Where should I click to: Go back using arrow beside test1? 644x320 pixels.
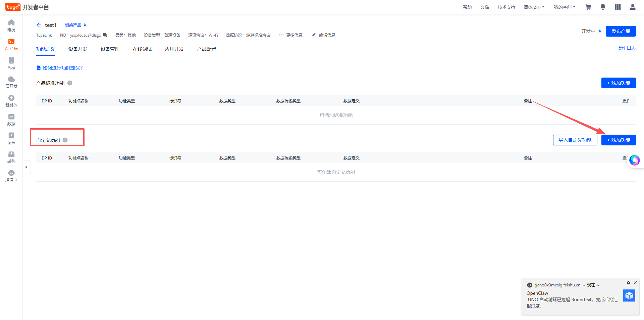pos(39,25)
